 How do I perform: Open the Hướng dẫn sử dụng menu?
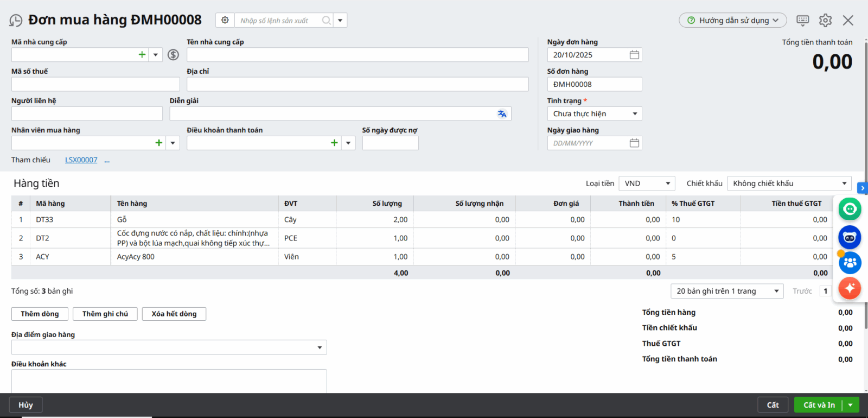click(733, 20)
